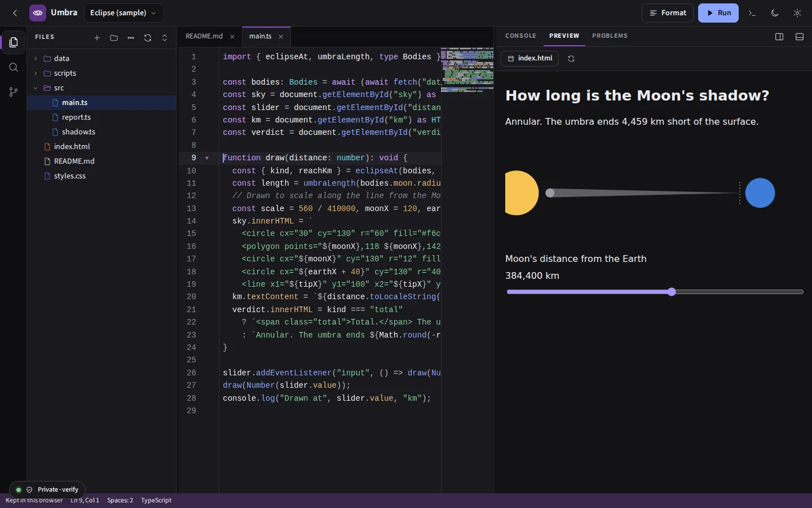This screenshot has height=508, width=812.
Task: Click the index.html preview file chip
Action: click(x=529, y=59)
